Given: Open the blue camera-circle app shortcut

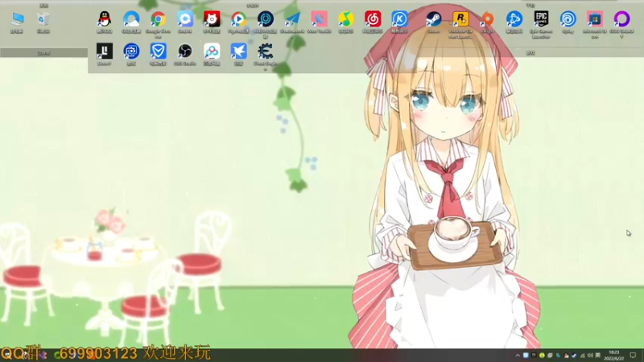Looking at the screenshot, I should (131, 55).
